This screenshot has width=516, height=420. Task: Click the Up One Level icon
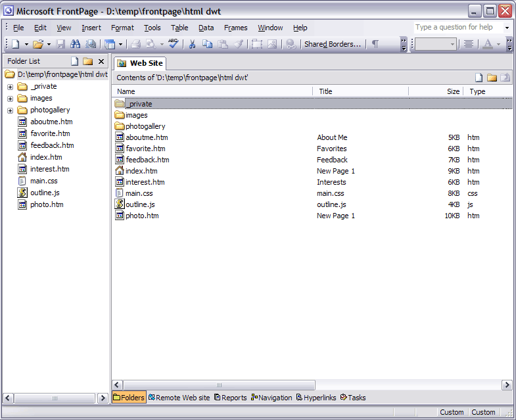[x=505, y=78]
